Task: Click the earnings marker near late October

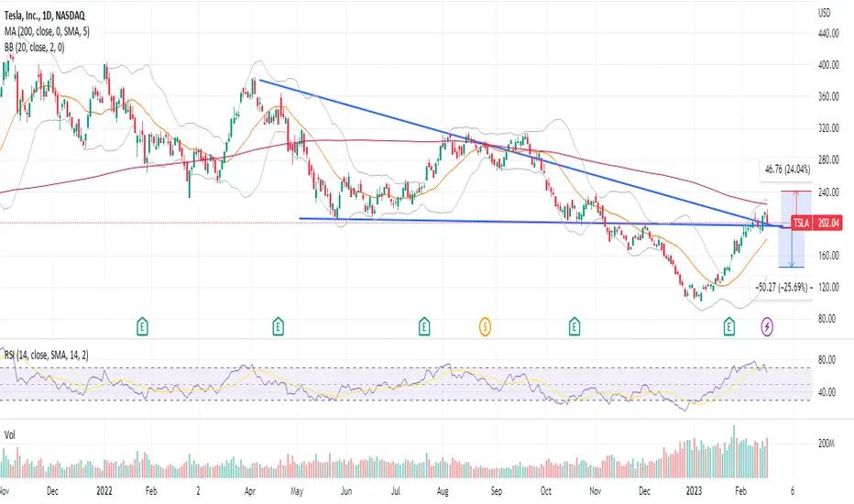Action: (x=574, y=327)
